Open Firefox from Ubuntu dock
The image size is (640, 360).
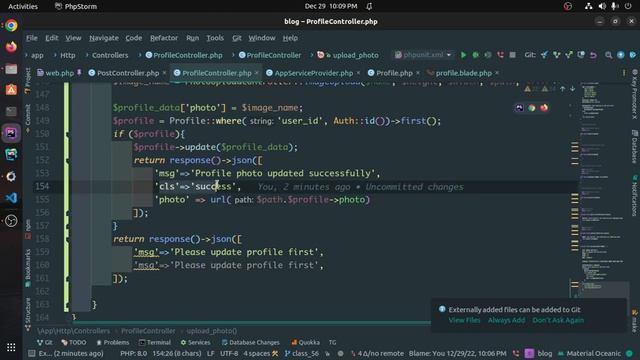pyautogui.click(x=11, y=47)
